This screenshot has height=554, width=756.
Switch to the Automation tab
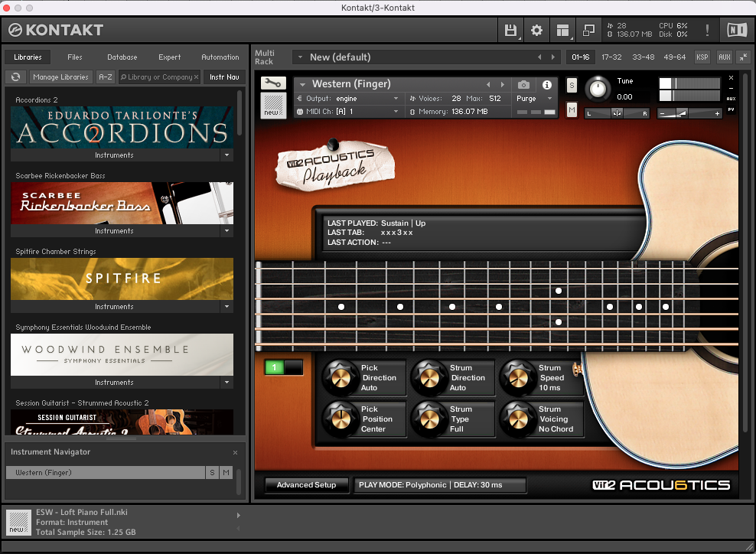pos(220,57)
